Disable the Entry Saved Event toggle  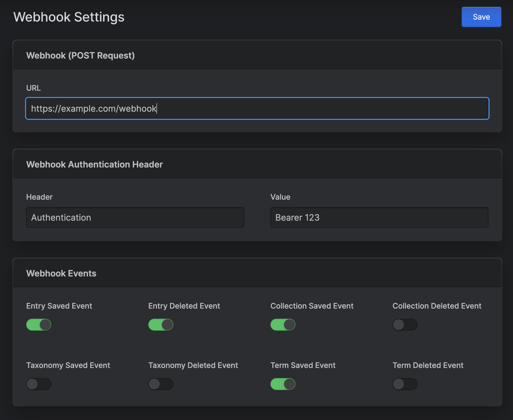coord(39,325)
